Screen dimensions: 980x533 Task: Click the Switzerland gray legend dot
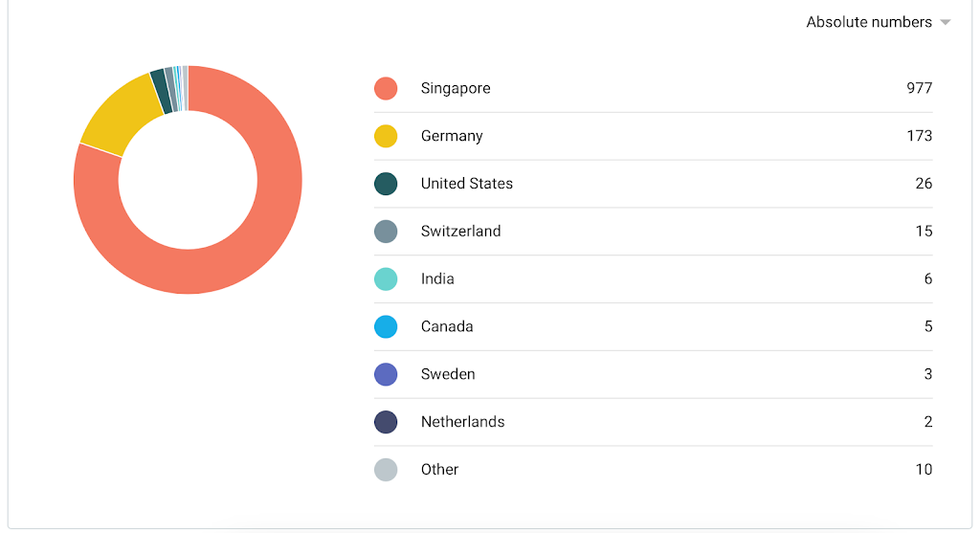386,232
